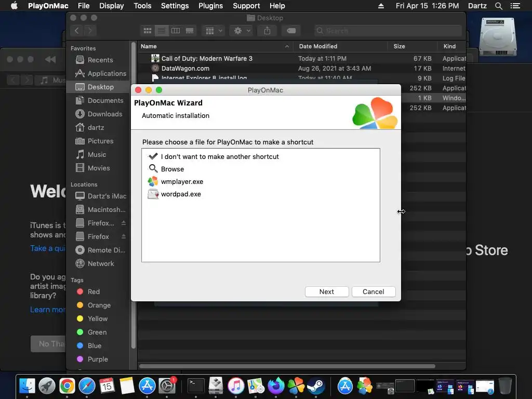Filter by Red tag in sidebar

(98, 292)
